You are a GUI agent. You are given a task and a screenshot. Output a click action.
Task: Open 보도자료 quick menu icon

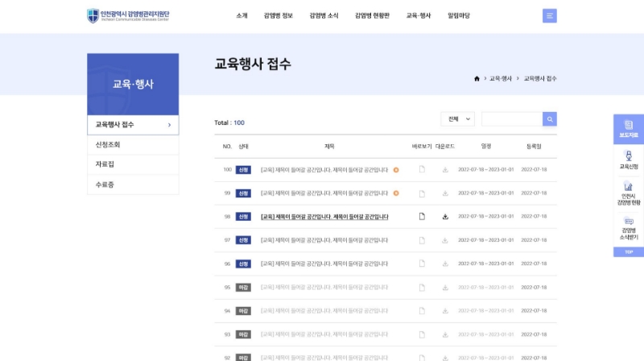(x=629, y=129)
